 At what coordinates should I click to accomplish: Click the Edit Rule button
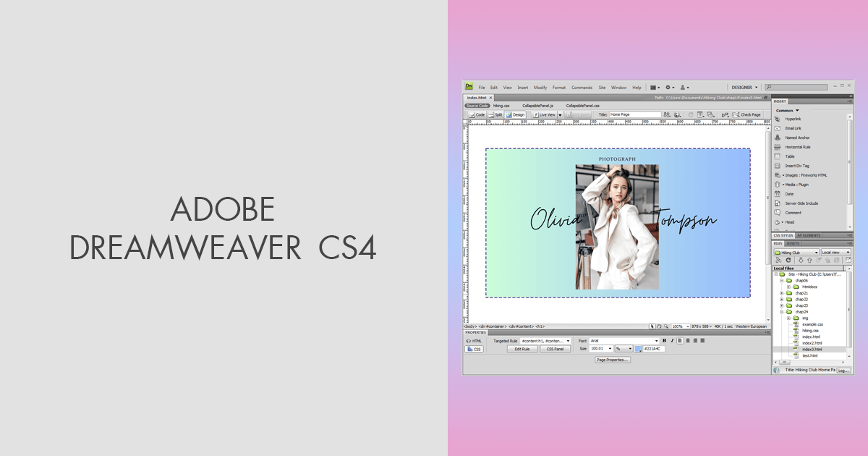(522, 349)
